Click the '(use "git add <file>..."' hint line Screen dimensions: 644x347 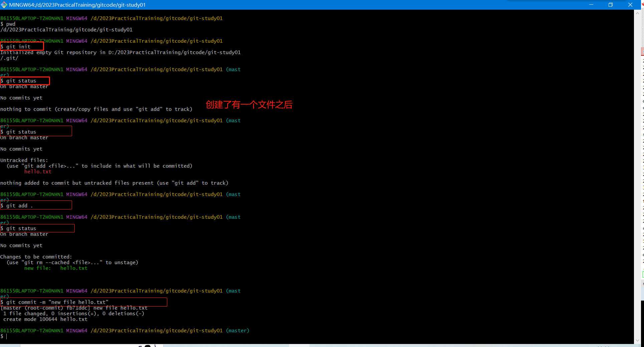click(x=99, y=166)
